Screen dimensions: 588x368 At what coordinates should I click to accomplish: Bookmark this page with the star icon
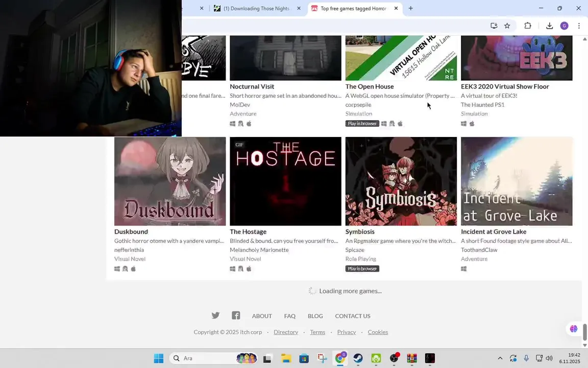tap(507, 26)
